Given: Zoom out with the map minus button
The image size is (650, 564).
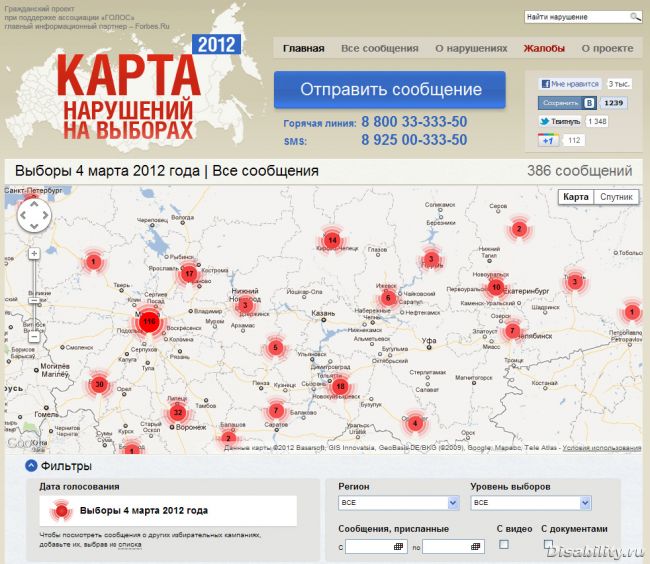Looking at the screenshot, I should (34, 337).
